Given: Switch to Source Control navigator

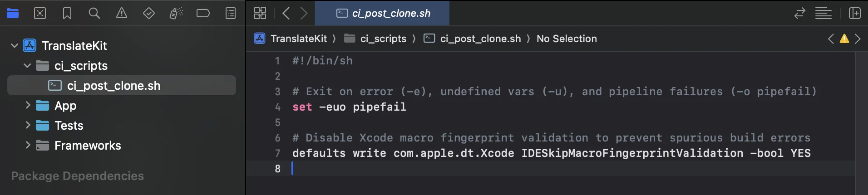Looking at the screenshot, I should [40, 14].
